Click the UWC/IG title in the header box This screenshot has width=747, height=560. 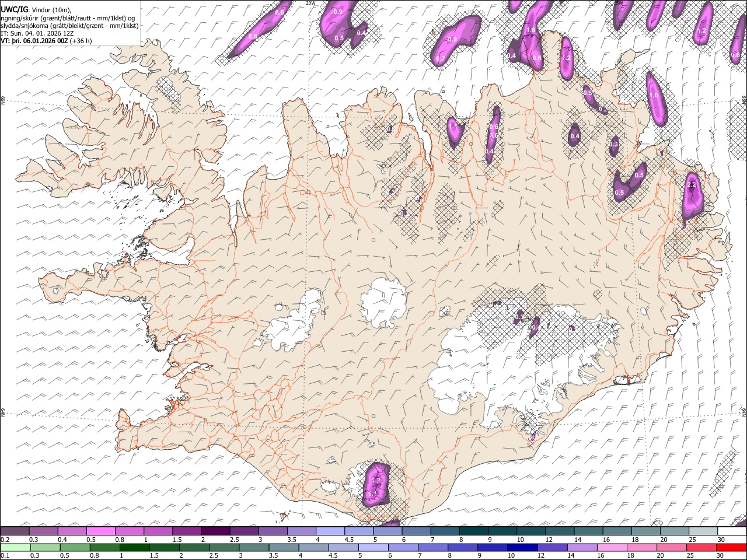[14, 9]
